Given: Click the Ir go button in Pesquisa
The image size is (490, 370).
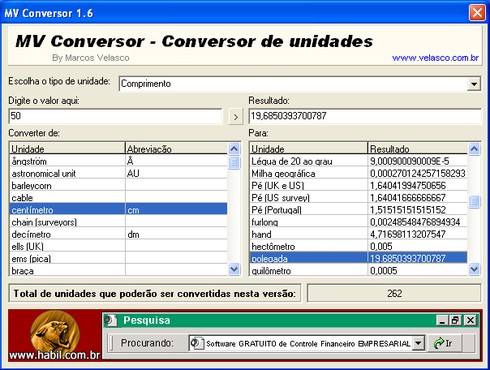Looking at the screenshot, I should (x=444, y=343).
